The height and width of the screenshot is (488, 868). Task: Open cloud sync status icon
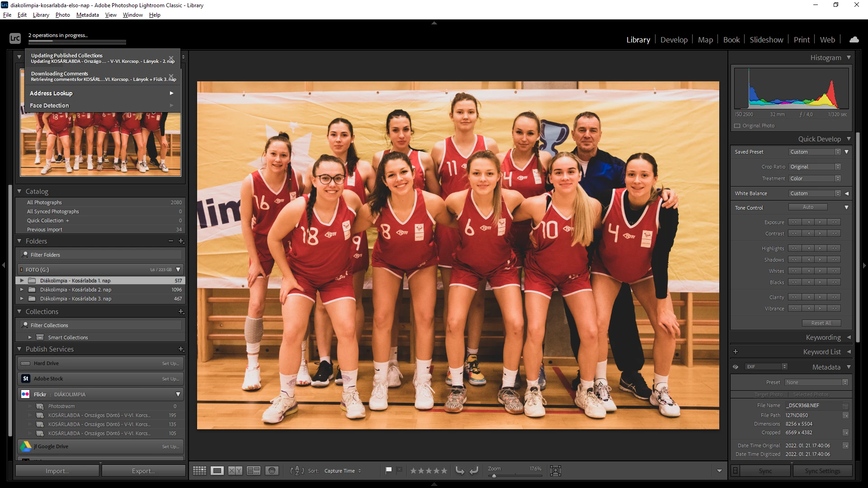[854, 40]
